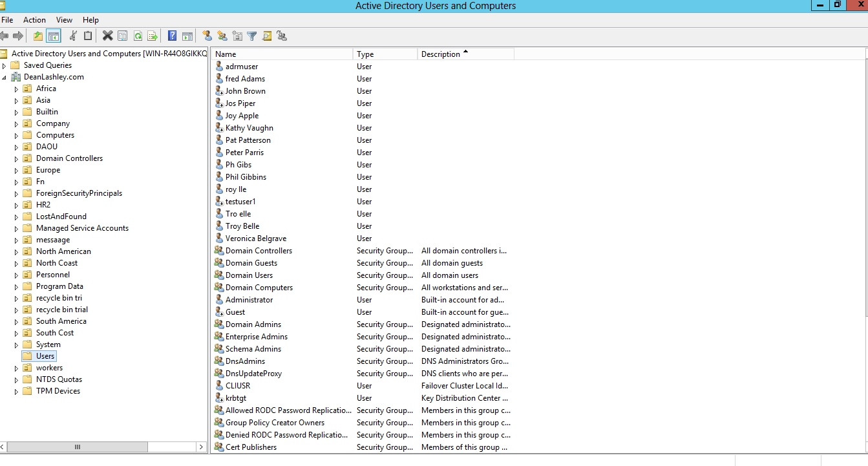Open the File menu
868x466 pixels.
7,20
